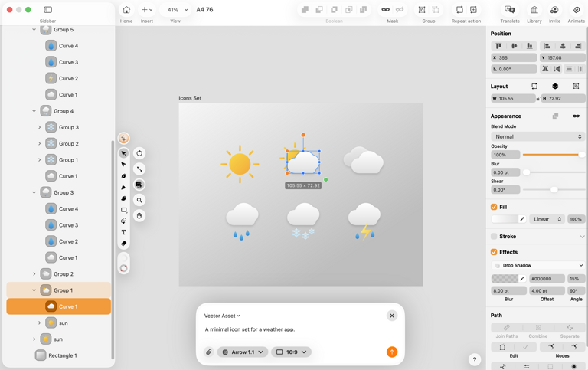Align selection to top edge
Screen dimensions: 588x370
[x=498, y=46]
